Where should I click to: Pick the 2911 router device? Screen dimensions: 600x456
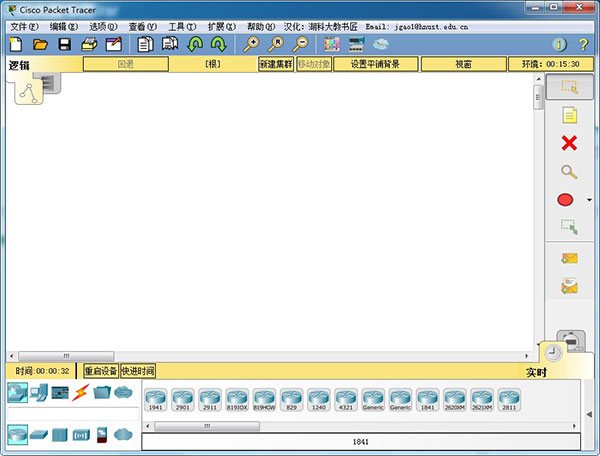coord(210,400)
